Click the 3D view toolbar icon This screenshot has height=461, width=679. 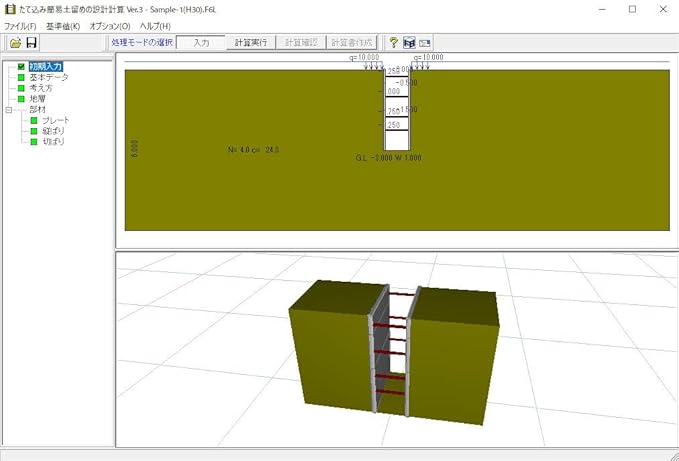click(409, 42)
